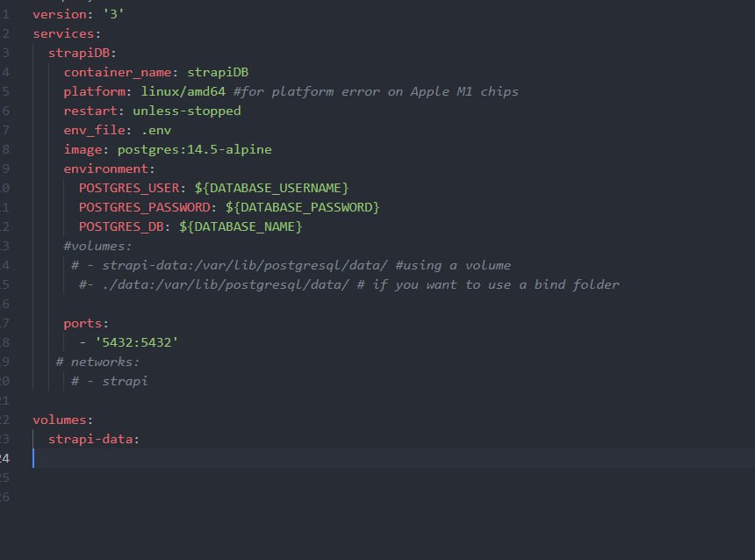Viewport: 755px width, 560px height.
Task: Click the ${DATABASE_USERNAME} variable
Action: tap(271, 188)
